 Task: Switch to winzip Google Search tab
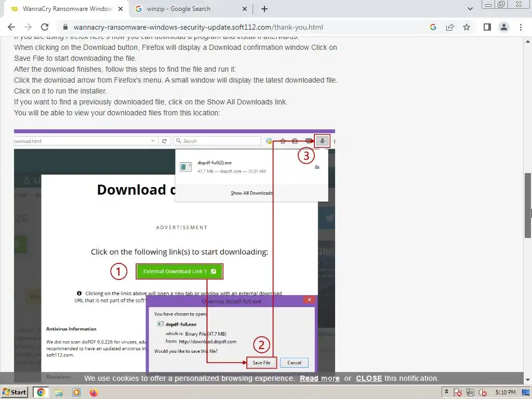click(191, 9)
